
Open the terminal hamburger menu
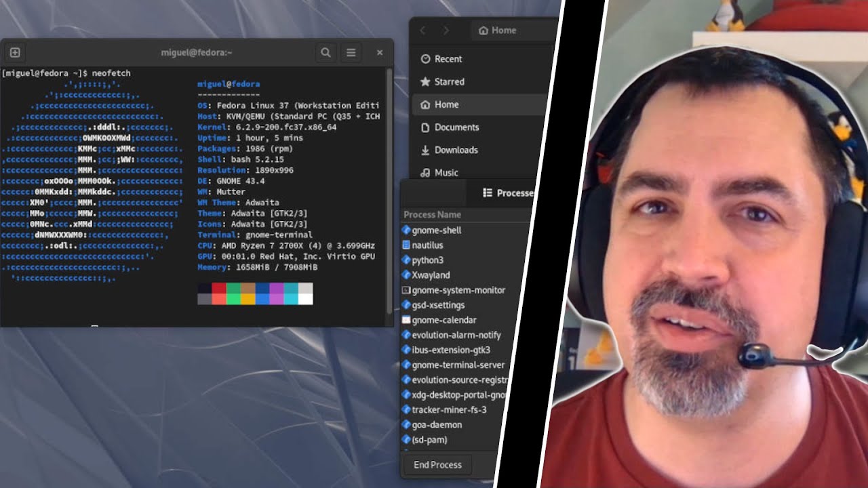pos(351,52)
